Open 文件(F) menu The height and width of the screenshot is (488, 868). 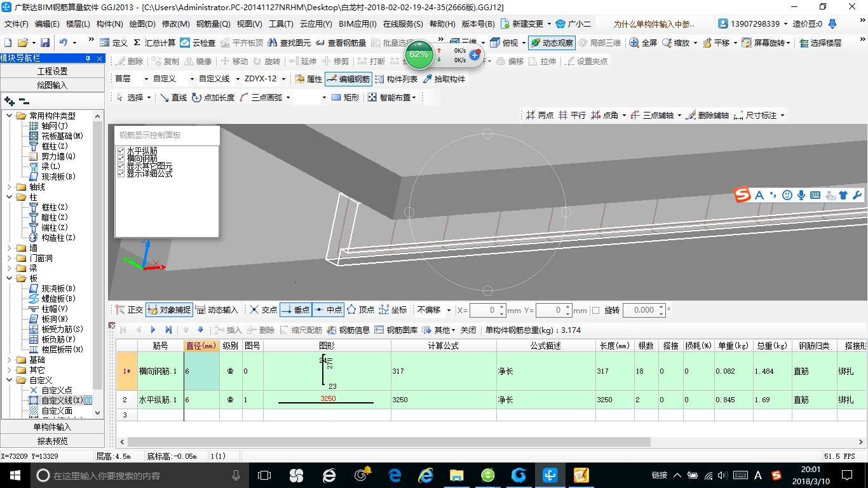pyautogui.click(x=17, y=24)
